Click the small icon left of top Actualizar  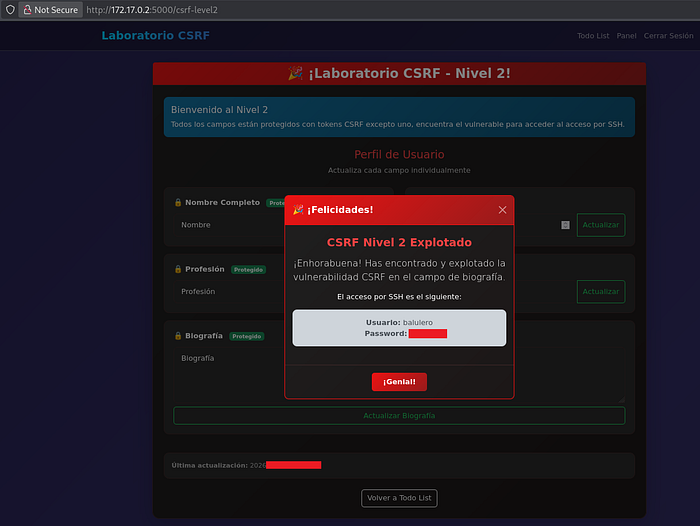pyautogui.click(x=565, y=225)
